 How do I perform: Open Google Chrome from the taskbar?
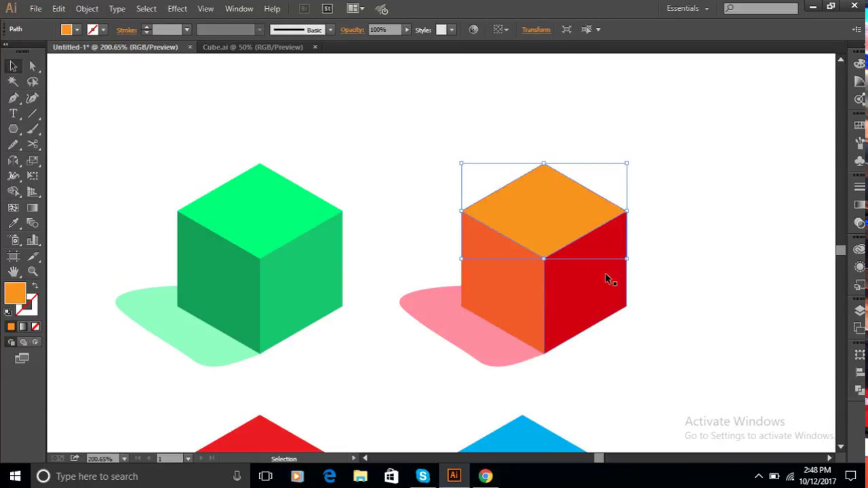click(x=485, y=476)
